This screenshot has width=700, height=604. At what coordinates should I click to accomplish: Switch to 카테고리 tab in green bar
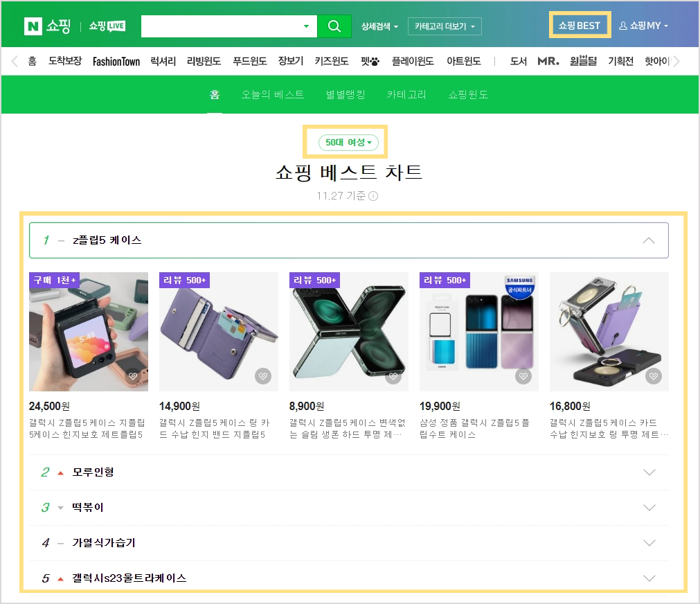click(x=406, y=95)
